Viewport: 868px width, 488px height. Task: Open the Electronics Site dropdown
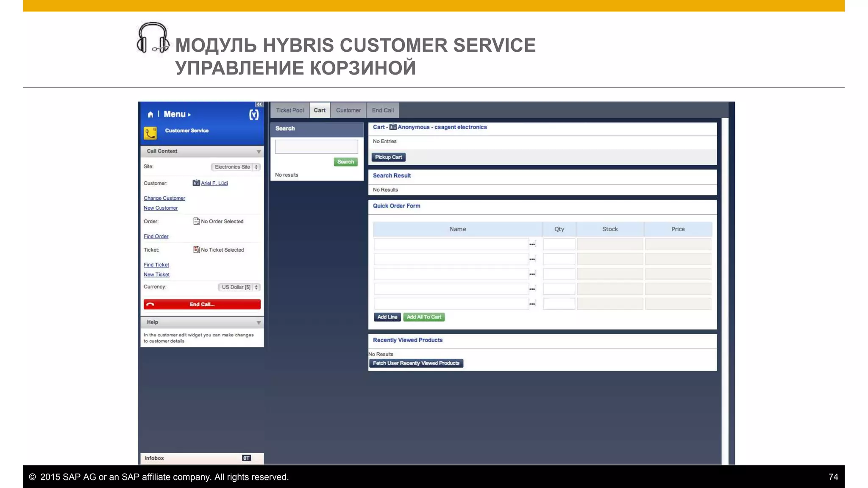(236, 167)
